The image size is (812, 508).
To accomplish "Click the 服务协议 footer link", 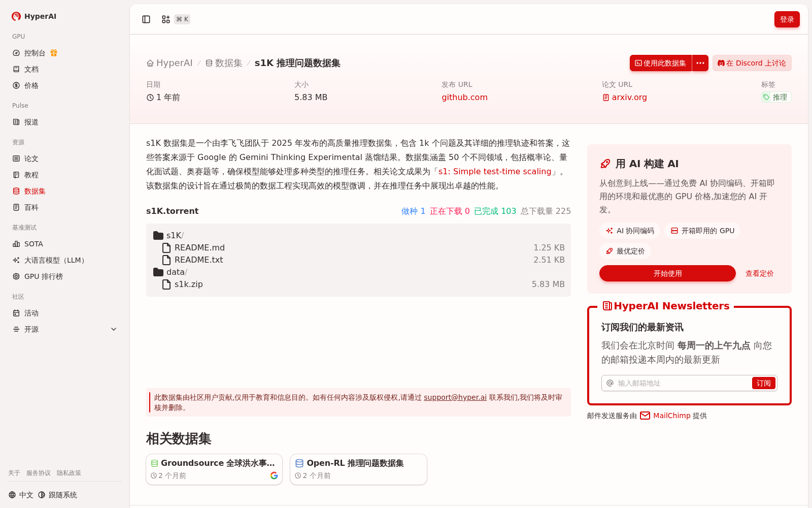I will pos(39,473).
